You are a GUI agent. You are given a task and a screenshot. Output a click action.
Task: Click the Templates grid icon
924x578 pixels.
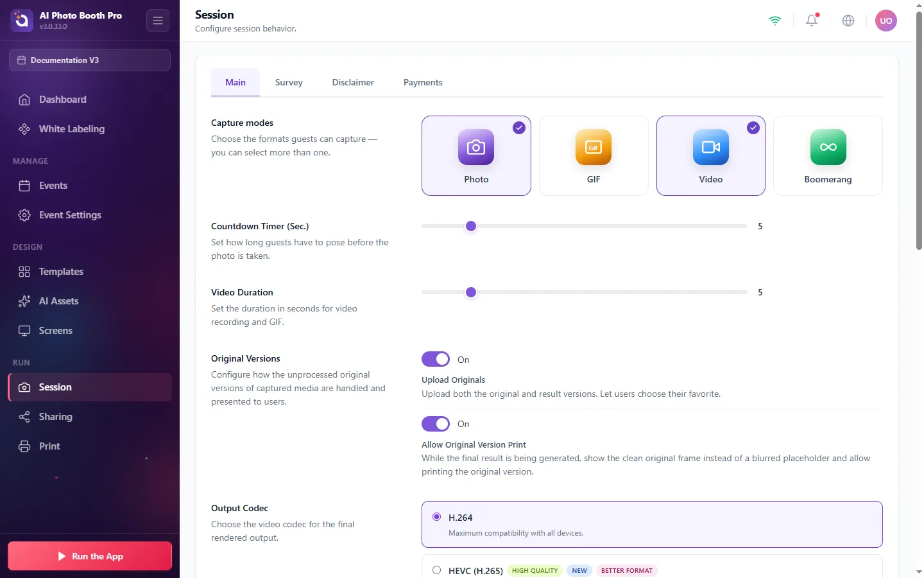[24, 272]
